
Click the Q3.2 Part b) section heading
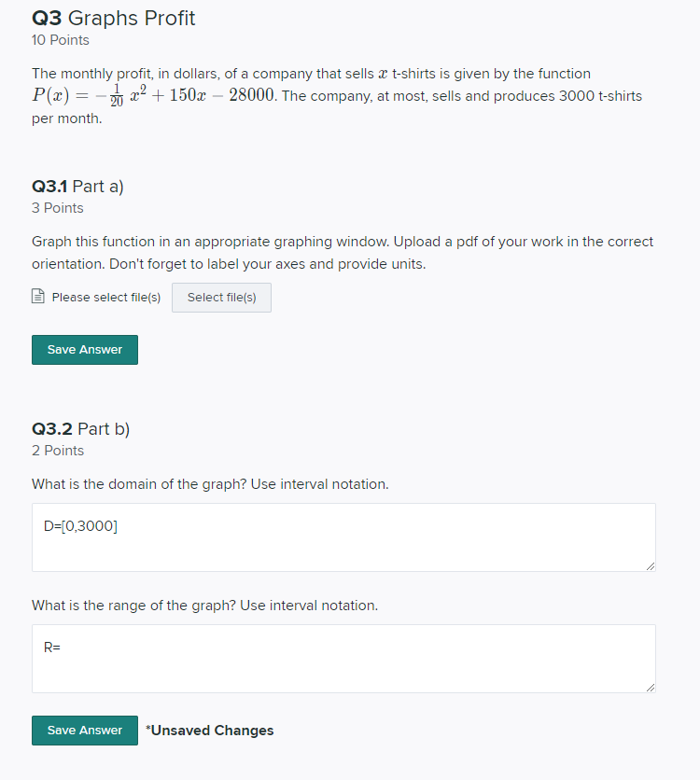80,429
